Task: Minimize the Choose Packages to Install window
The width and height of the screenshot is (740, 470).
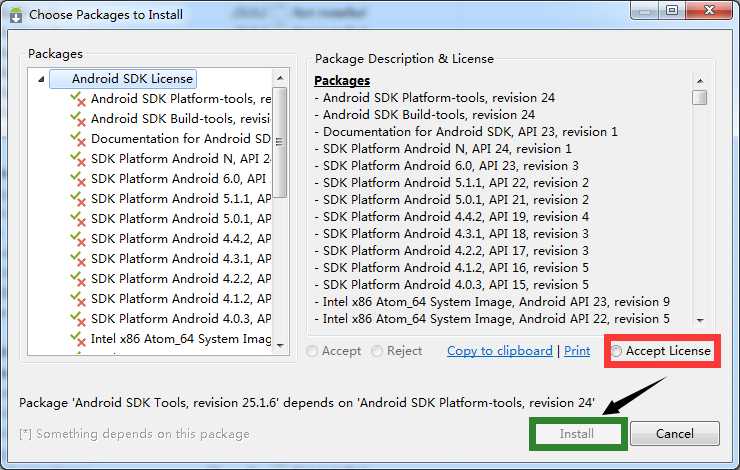Action: tap(645, 10)
